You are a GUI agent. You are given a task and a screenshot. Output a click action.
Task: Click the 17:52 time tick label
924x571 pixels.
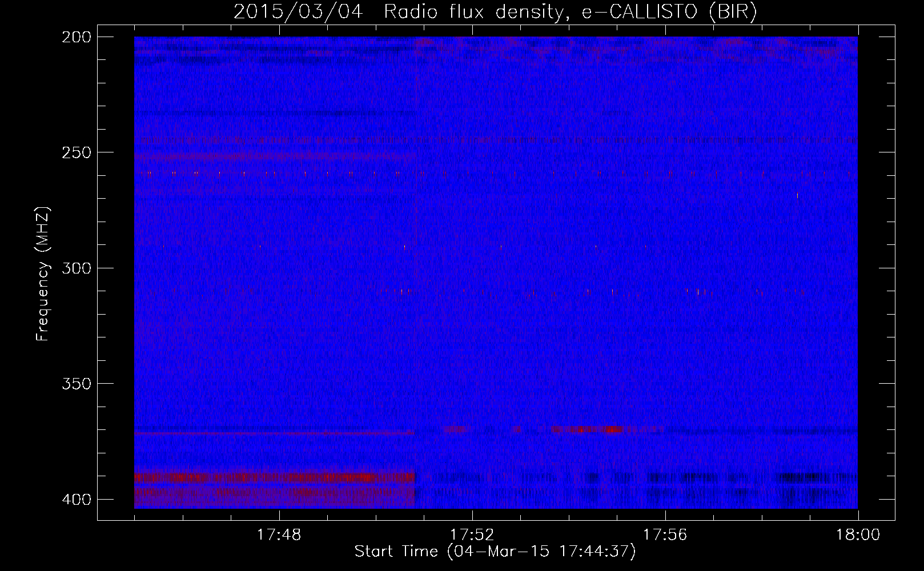pyautogui.click(x=472, y=535)
